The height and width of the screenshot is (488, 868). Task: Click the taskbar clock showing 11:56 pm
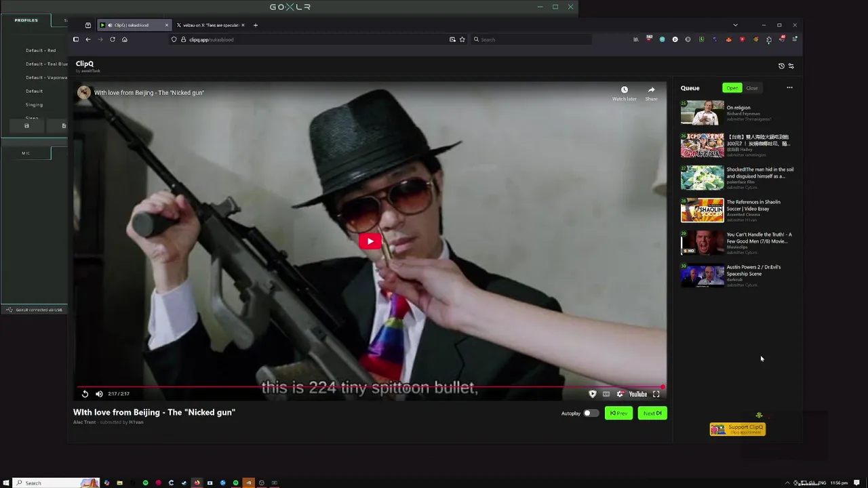tap(839, 483)
